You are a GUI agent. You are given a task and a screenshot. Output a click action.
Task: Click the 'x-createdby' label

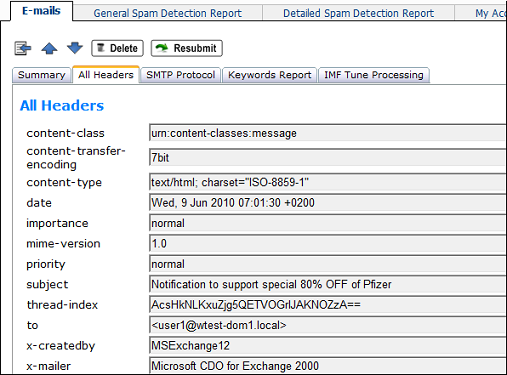coord(61,346)
